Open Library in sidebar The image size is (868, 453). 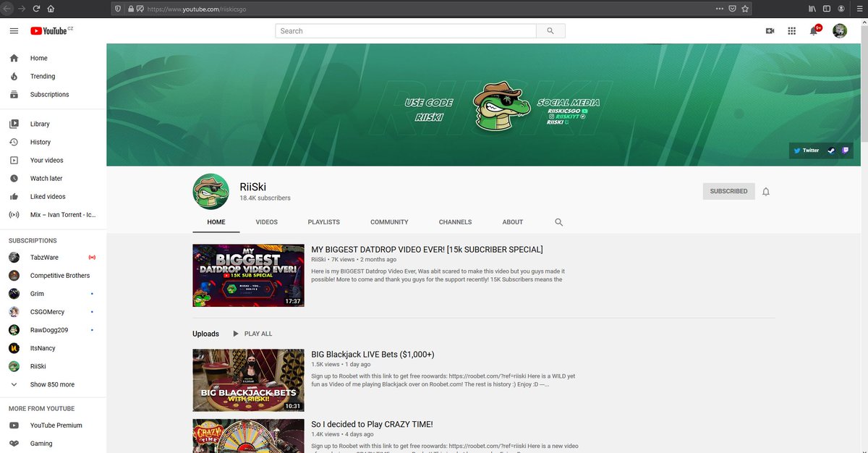point(53,124)
